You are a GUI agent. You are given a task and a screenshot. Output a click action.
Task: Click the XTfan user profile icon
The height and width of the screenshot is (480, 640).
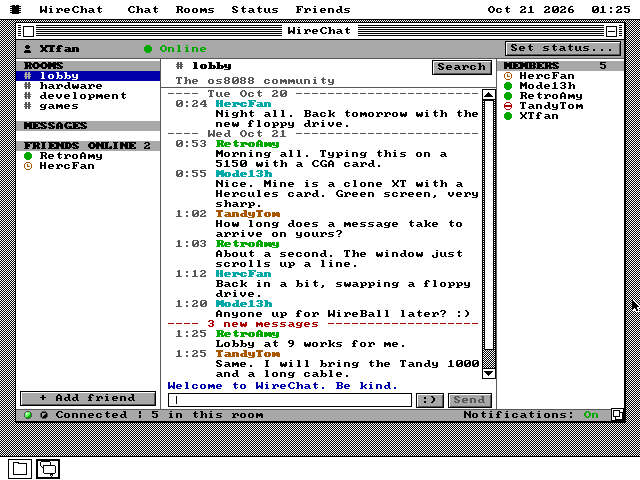[27, 49]
